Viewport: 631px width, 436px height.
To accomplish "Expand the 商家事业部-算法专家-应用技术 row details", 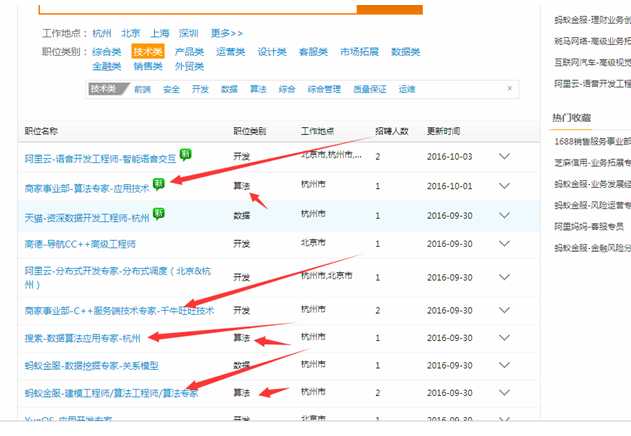I will tap(504, 186).
